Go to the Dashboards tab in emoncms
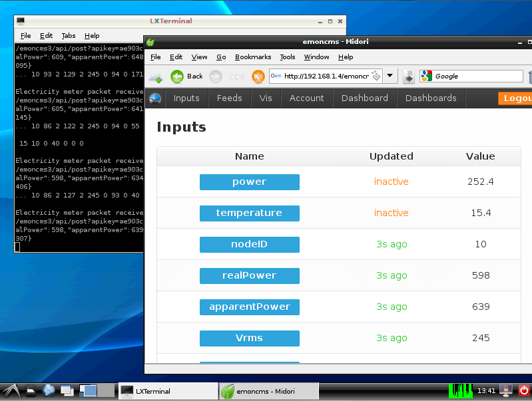Image resolution: width=532 pixels, height=401 pixels. pyautogui.click(x=431, y=98)
